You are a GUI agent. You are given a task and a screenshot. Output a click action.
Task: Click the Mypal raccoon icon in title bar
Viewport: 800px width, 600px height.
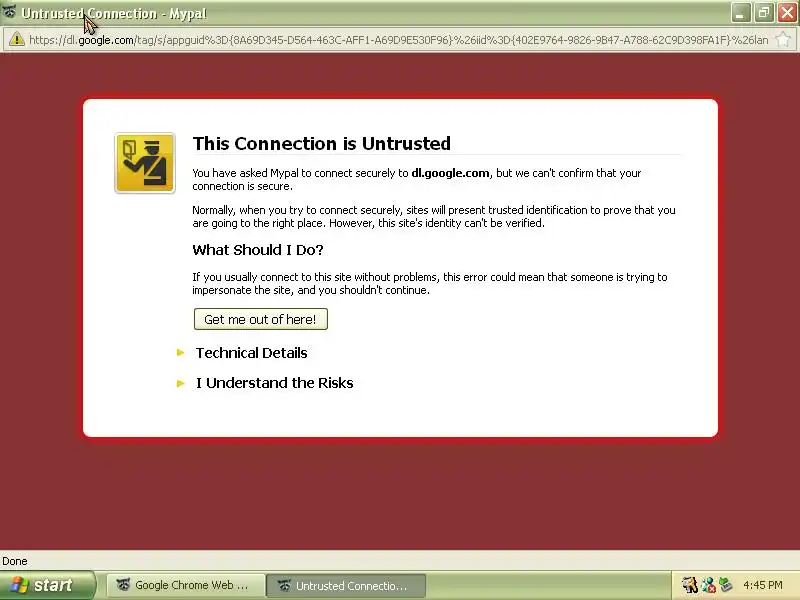pyautogui.click(x=10, y=12)
